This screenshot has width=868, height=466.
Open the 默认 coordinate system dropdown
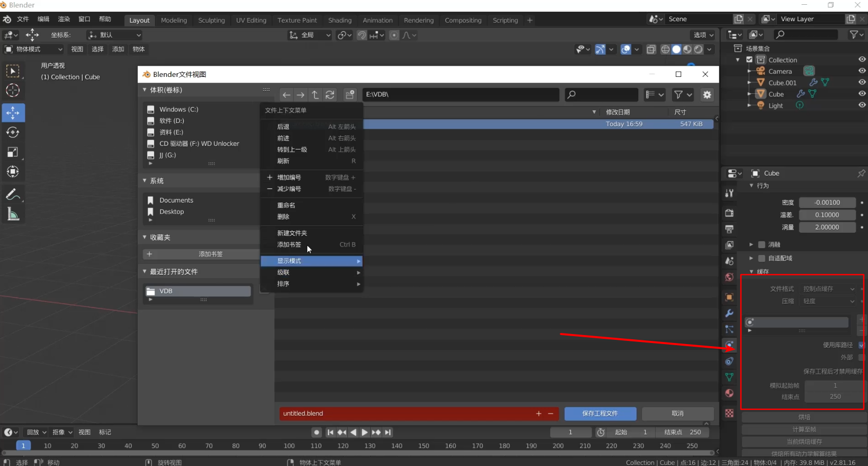coord(115,36)
